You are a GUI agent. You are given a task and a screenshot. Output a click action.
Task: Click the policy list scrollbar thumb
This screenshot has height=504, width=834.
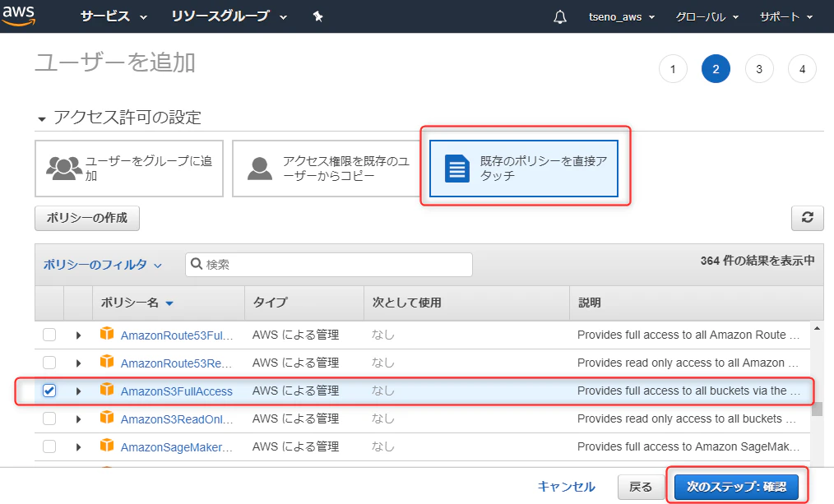[817, 409]
